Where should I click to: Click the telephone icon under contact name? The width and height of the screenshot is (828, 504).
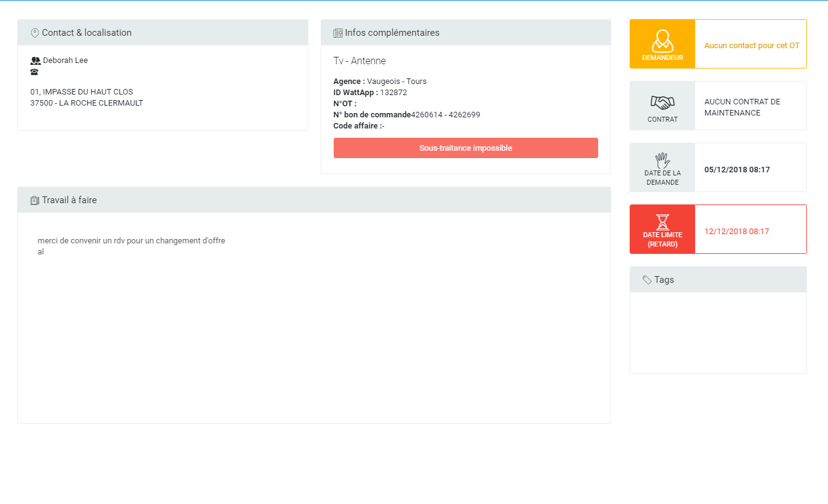pos(35,72)
